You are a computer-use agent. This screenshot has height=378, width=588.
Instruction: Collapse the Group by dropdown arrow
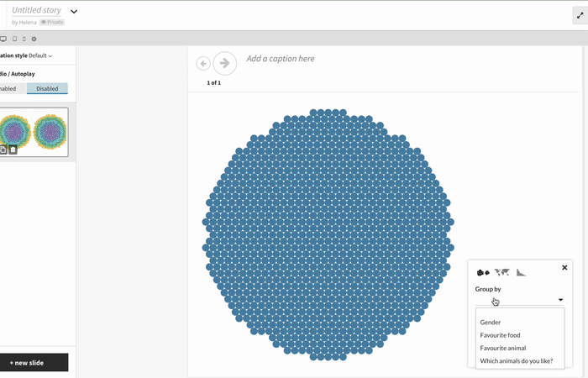(560, 300)
